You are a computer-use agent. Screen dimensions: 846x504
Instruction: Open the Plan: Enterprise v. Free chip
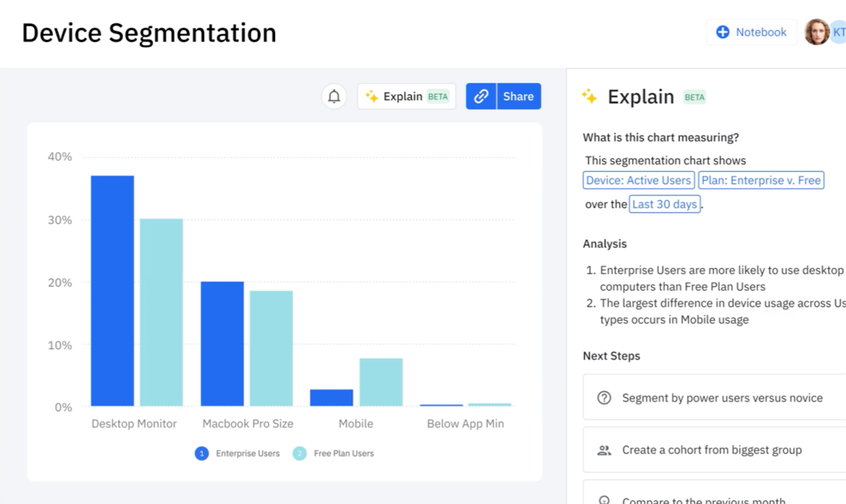(761, 180)
